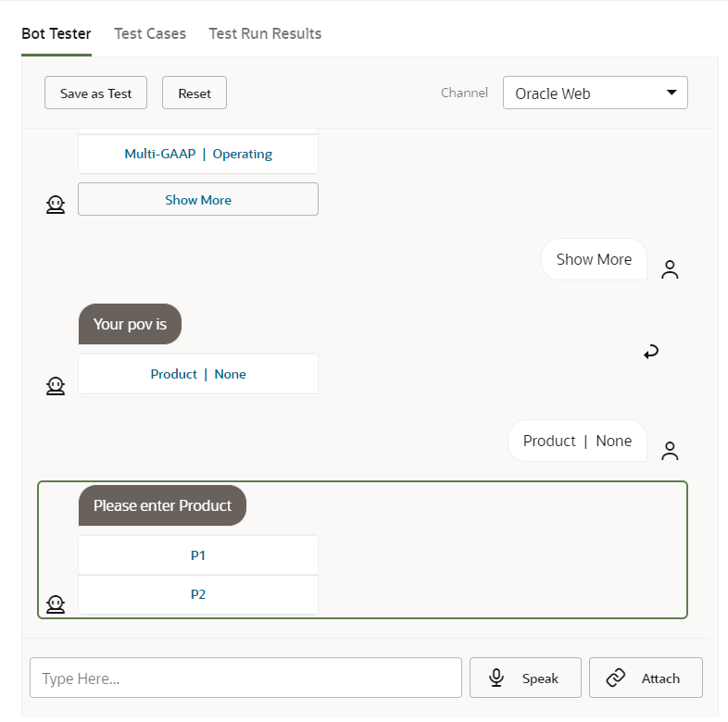
Task: Reset the bot conversation
Action: [x=195, y=93]
